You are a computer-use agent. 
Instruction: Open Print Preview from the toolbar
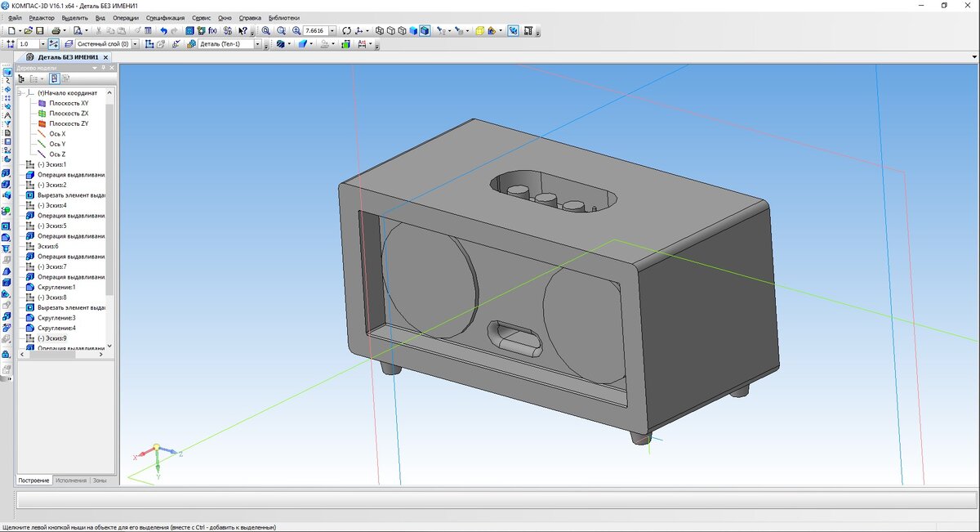coord(76,30)
